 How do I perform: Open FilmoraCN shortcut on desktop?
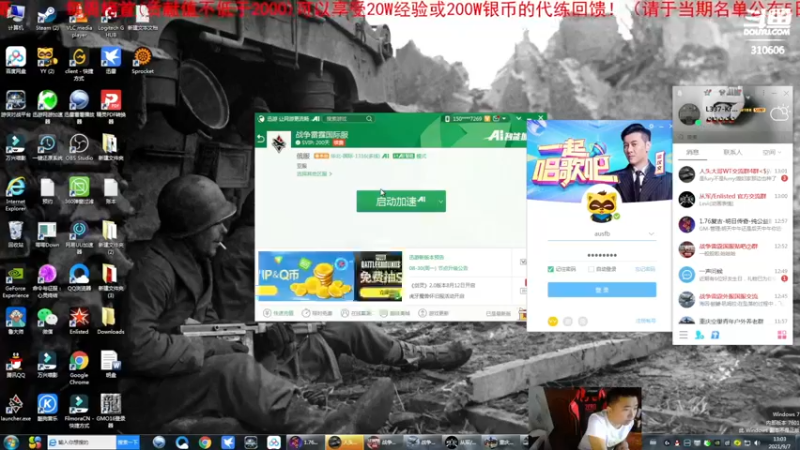[79, 411]
